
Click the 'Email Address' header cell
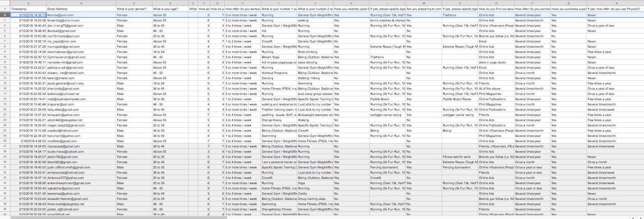pyautogui.click(x=80, y=9)
